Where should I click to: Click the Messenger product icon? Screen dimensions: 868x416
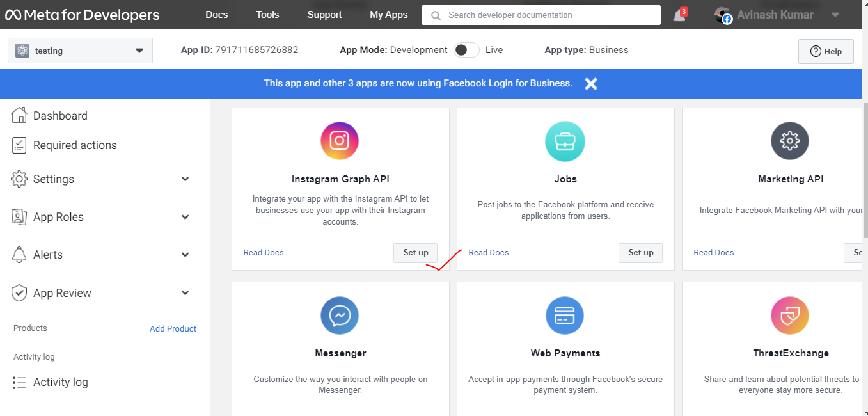coord(340,316)
